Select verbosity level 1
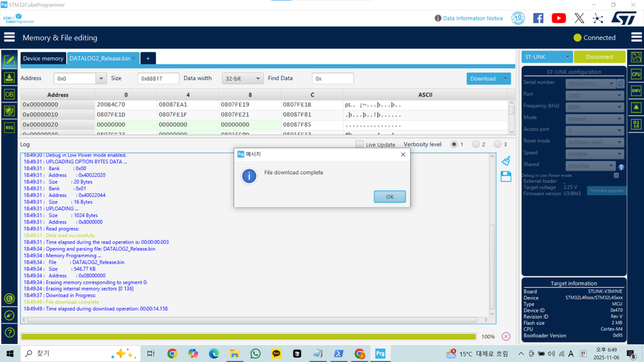644x362 pixels. [x=454, y=144]
